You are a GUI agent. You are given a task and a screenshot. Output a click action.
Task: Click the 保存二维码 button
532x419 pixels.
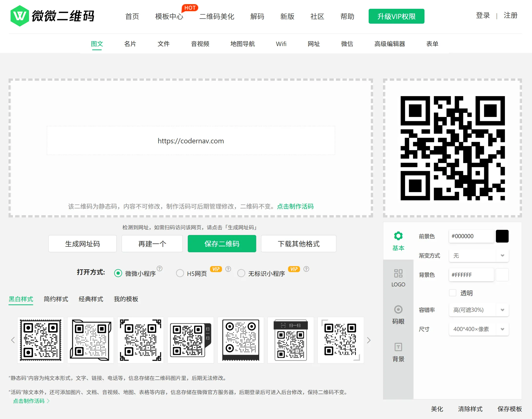point(222,244)
